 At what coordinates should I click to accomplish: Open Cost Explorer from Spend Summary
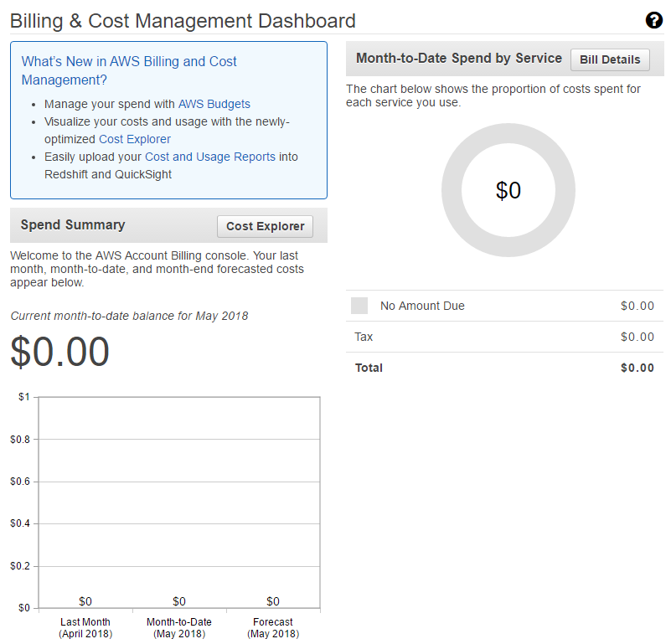coord(265,226)
